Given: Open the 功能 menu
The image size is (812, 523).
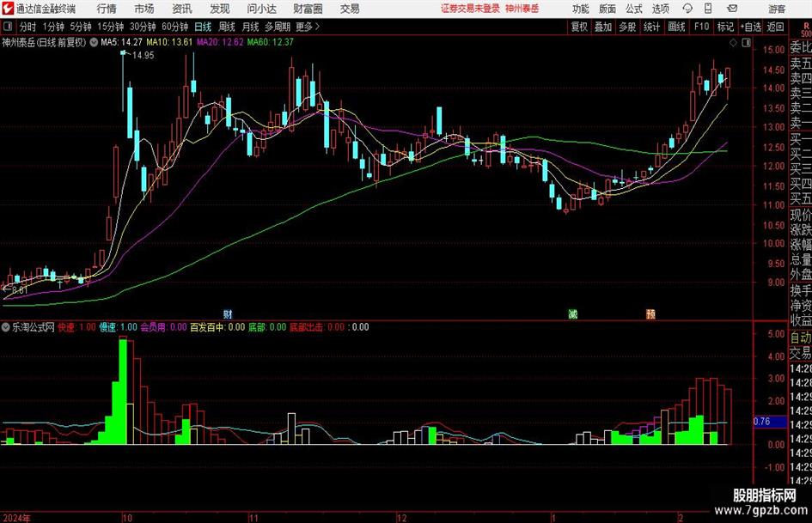Looking at the screenshot, I should 581,9.
